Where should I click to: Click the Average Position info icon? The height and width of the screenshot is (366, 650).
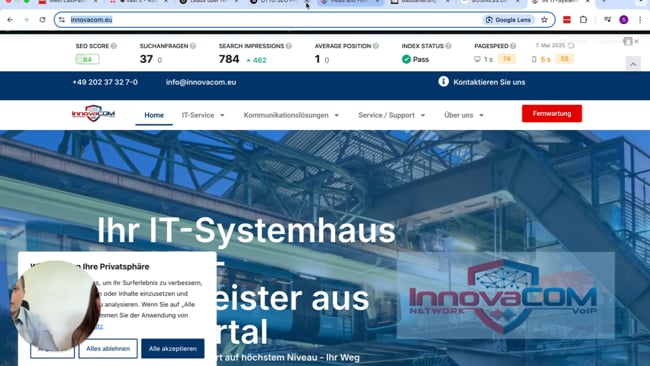pos(376,46)
